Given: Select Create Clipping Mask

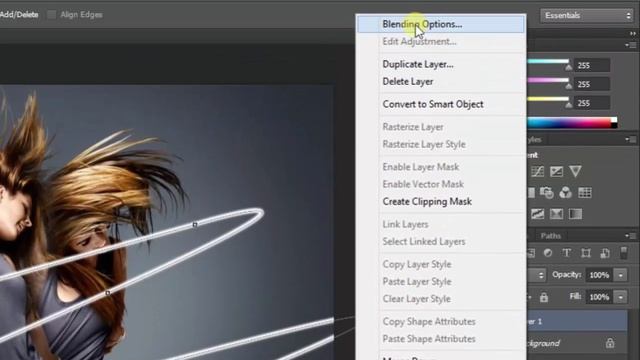Looking at the screenshot, I should (x=441, y=201).
